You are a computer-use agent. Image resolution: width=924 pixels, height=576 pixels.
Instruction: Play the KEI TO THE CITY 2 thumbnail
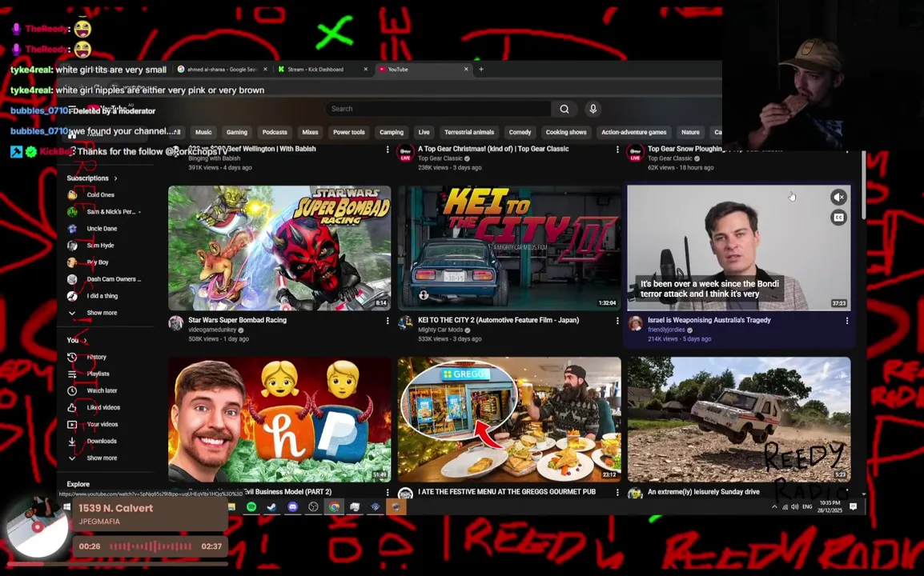coord(509,248)
